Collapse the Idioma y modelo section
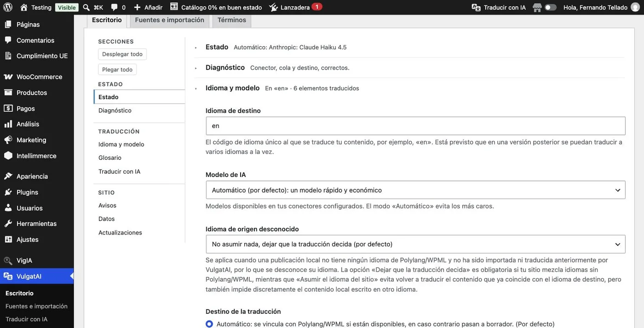The width and height of the screenshot is (644, 328). pos(196,88)
